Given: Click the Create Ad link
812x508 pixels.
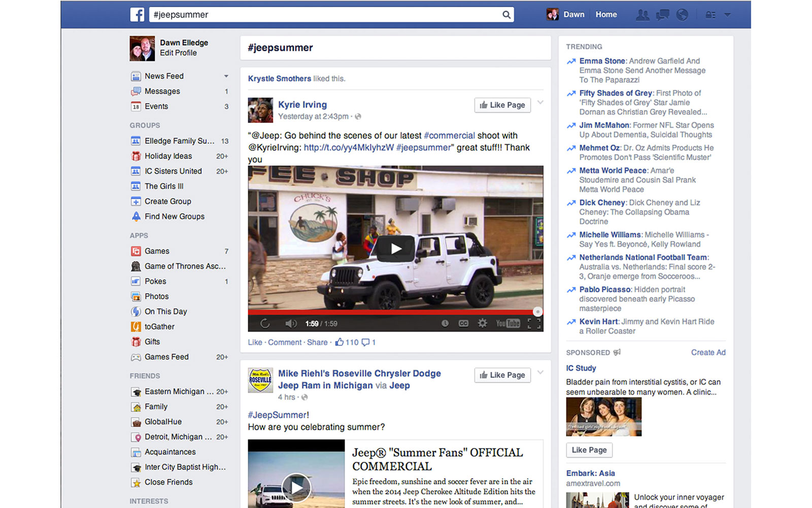Looking at the screenshot, I should (x=708, y=353).
